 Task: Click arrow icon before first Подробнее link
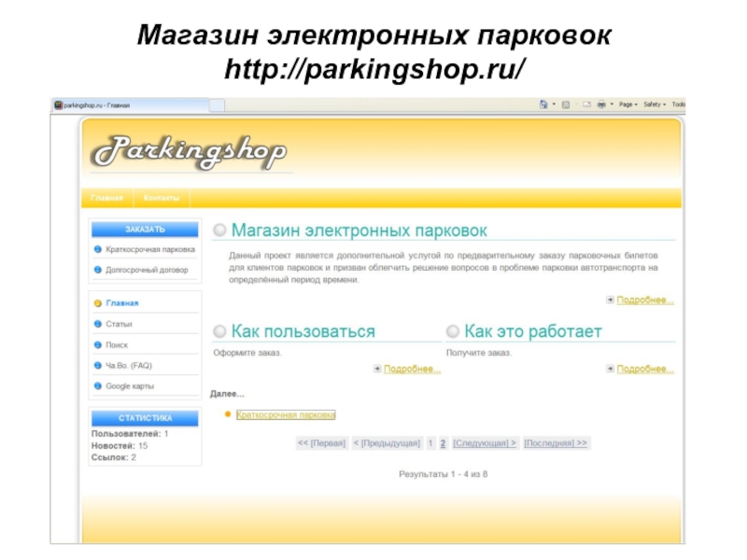(x=610, y=300)
